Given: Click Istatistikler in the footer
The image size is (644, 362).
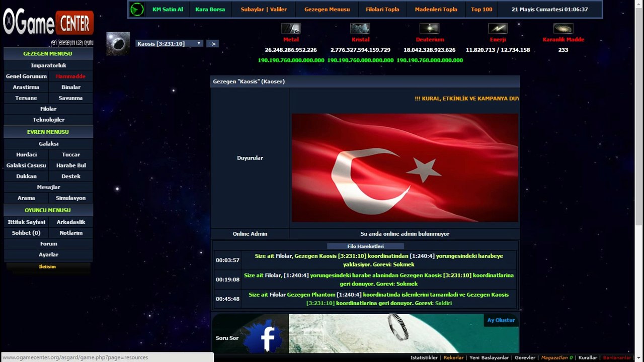Looking at the screenshot, I should [424, 357].
